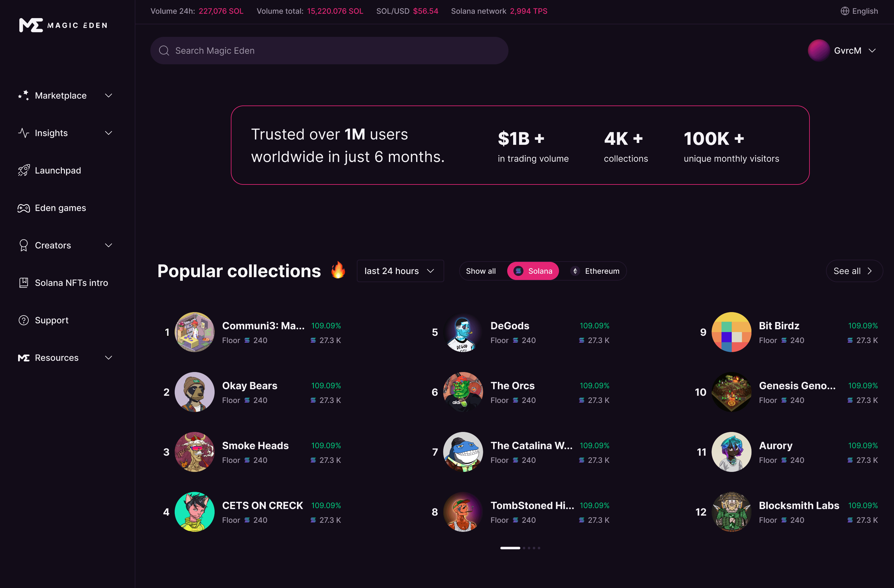Open Launchpad via rocket icon
894x588 pixels.
coord(24,170)
